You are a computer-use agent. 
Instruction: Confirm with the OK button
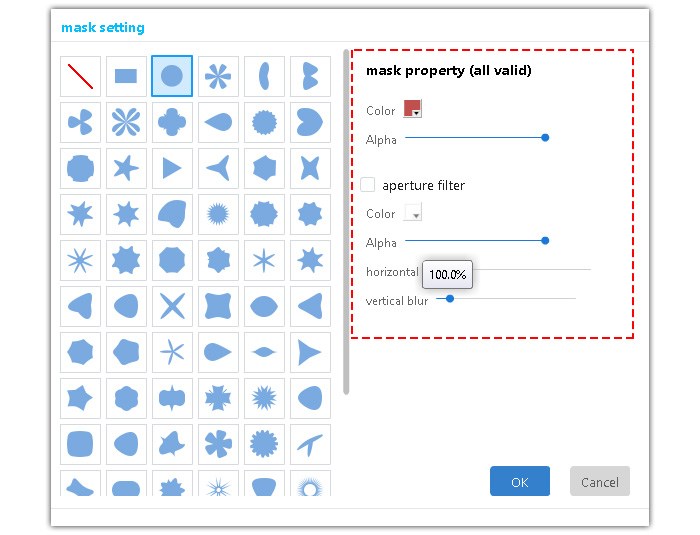pos(520,481)
